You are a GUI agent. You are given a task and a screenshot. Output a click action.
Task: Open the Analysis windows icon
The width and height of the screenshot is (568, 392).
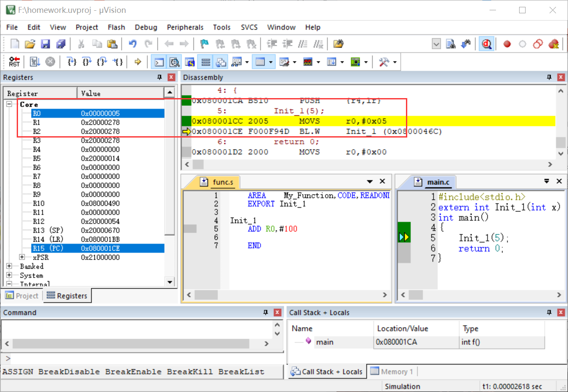coord(308,62)
